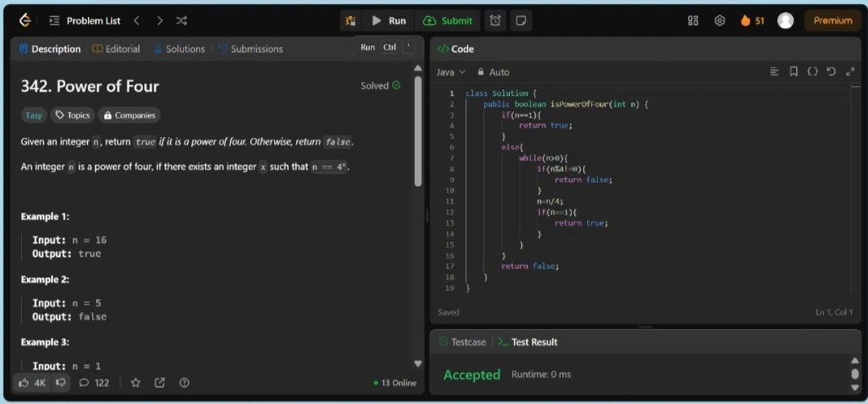Image resolution: width=868 pixels, height=404 pixels.
Task: Open the Java language dropdown
Action: coord(451,72)
